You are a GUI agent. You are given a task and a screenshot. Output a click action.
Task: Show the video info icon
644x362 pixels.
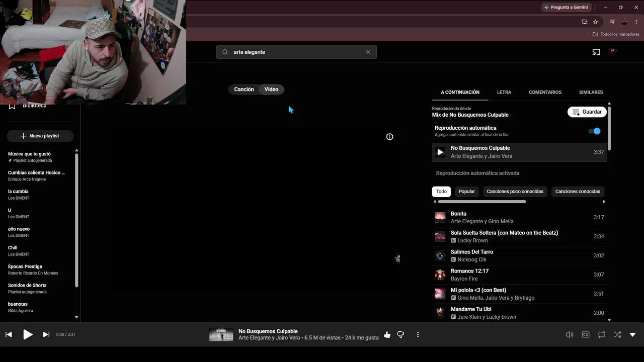[389, 137]
